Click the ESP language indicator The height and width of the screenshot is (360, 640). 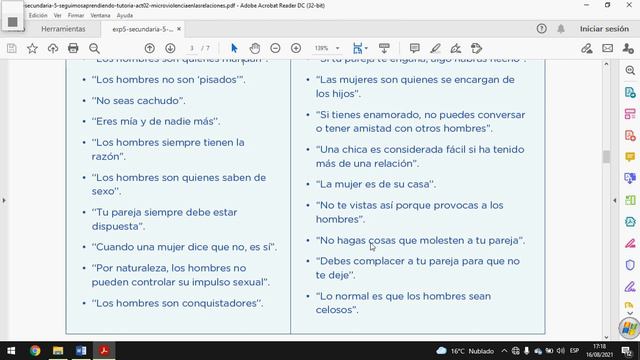[574, 351]
